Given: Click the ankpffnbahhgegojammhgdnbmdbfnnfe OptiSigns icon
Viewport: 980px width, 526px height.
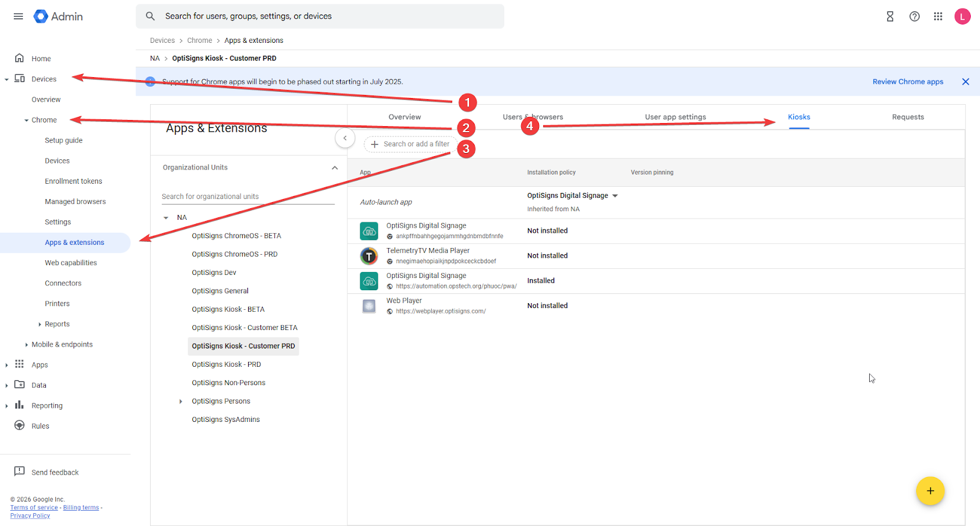Looking at the screenshot, I should (x=369, y=231).
